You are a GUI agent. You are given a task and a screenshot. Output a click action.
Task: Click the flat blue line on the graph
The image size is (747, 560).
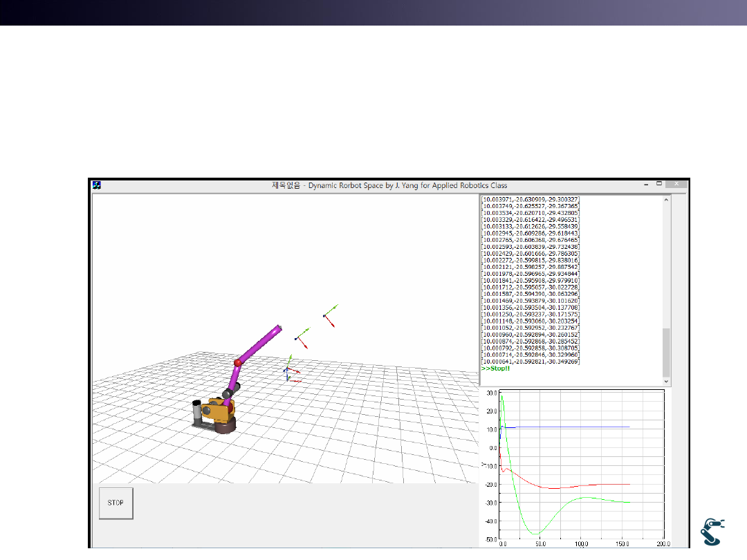[x=574, y=427]
